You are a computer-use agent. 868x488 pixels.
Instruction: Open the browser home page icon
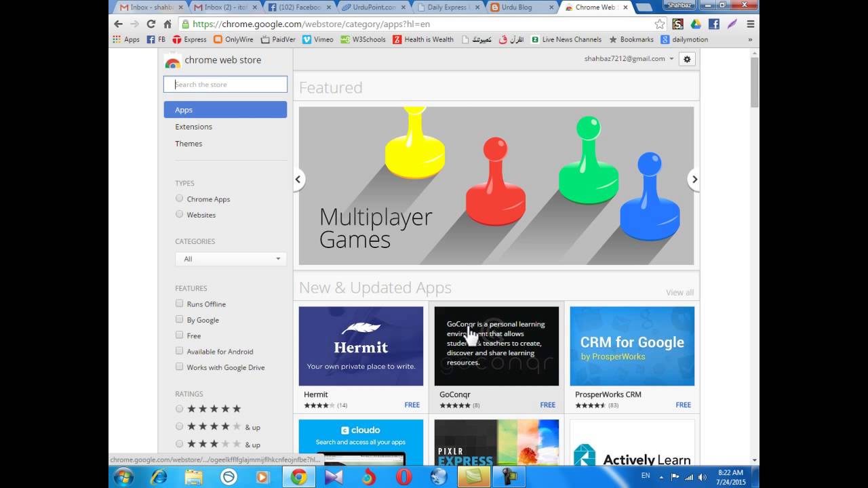tap(167, 24)
